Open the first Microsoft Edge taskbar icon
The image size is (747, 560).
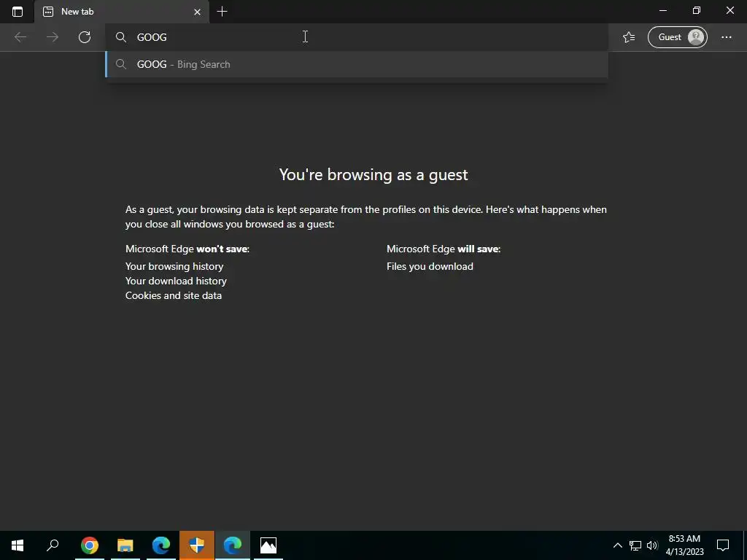161,545
